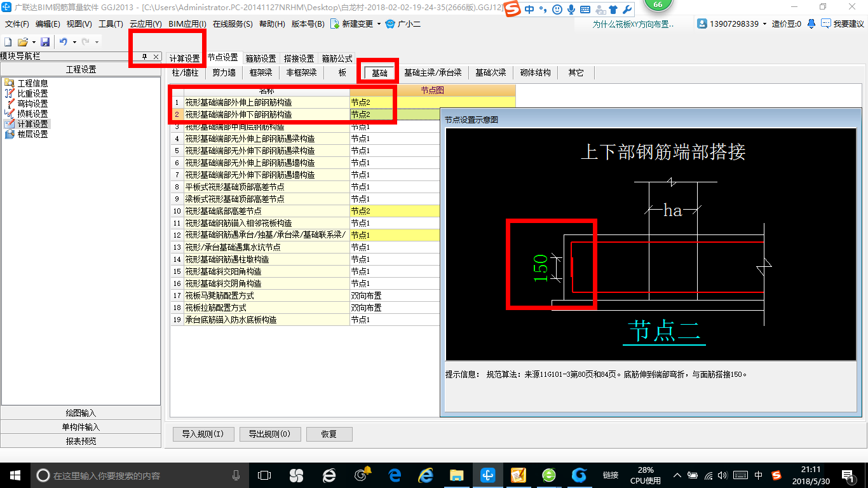
Task: Close the 模块导航栏 panel
Action: pos(156,57)
